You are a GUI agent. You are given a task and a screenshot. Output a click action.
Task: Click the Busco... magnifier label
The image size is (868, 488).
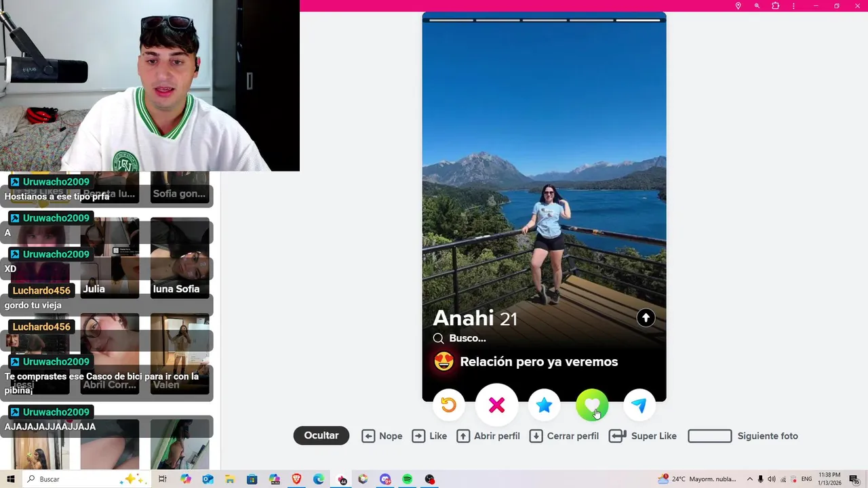pyautogui.click(x=459, y=338)
